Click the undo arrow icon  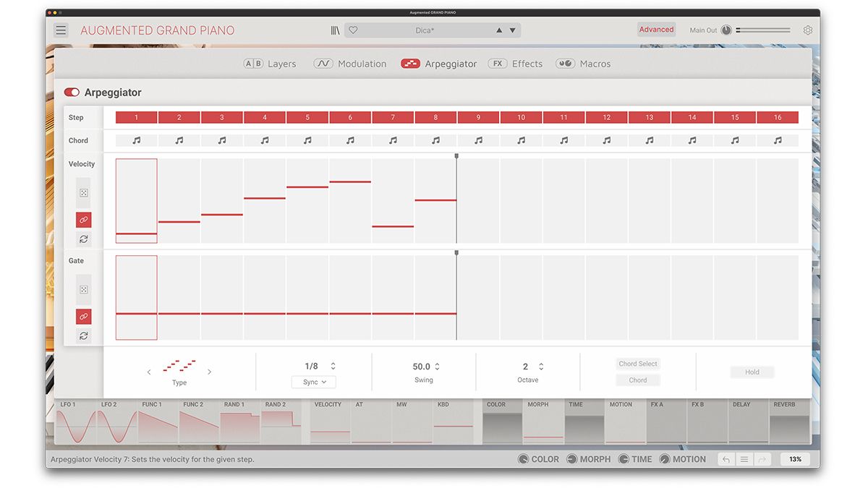tap(726, 459)
